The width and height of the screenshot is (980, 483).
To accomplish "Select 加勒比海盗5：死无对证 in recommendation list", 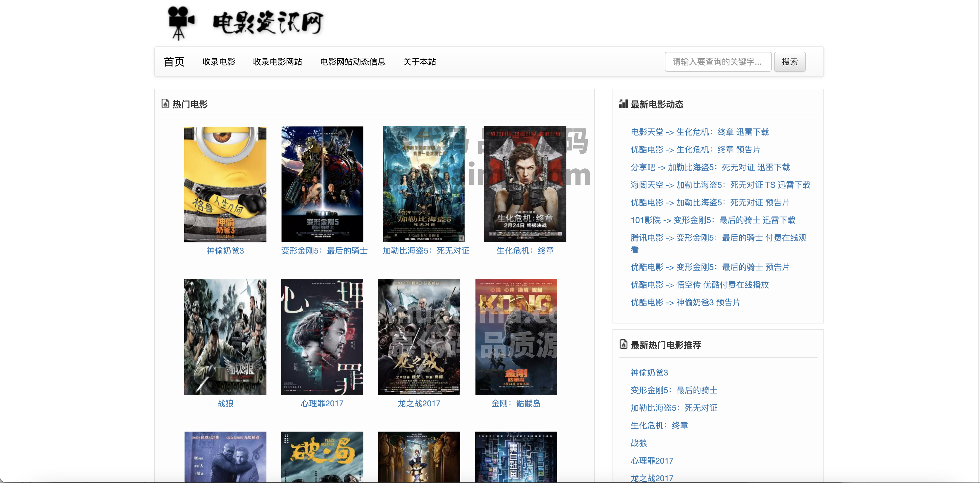I will pyautogui.click(x=674, y=407).
